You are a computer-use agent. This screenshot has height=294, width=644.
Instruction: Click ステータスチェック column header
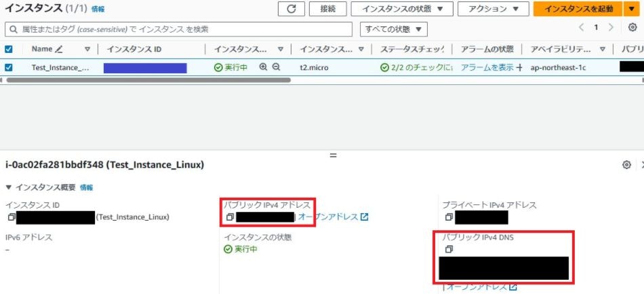[412, 50]
